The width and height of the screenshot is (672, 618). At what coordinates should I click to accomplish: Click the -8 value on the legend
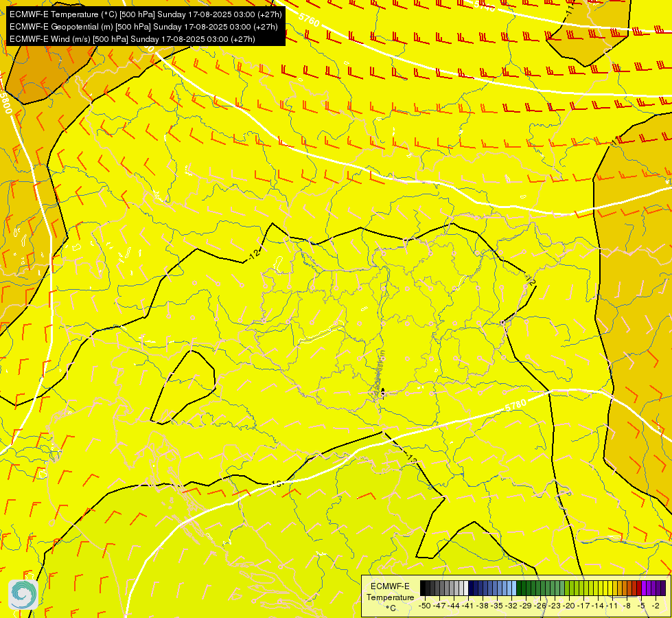[x=627, y=606]
